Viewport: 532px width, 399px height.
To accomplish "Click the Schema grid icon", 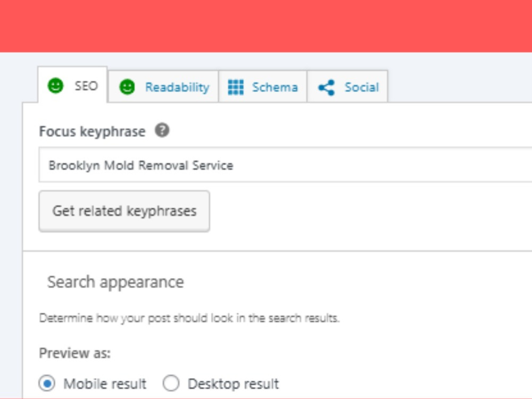I will 236,87.
